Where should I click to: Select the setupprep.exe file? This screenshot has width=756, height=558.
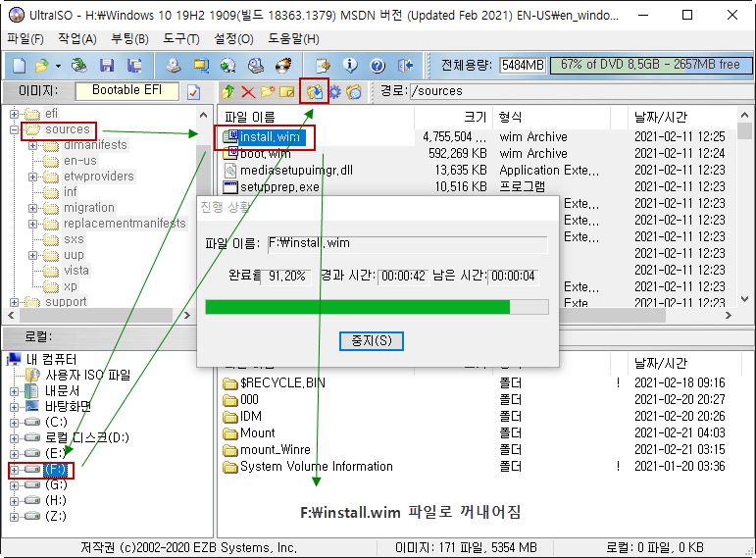[279, 187]
